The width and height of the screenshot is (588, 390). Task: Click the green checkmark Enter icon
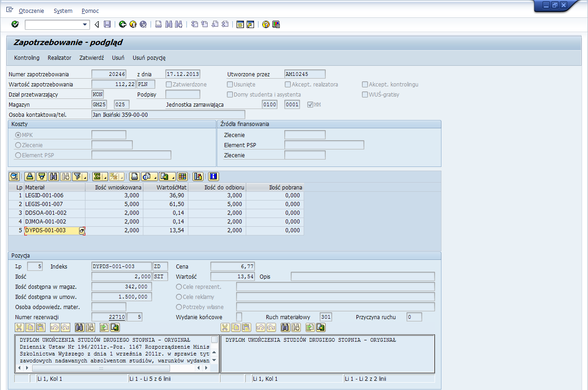pos(15,24)
